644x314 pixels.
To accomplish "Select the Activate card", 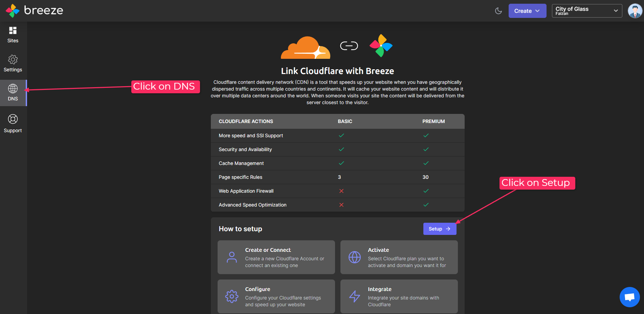I will point(399,257).
